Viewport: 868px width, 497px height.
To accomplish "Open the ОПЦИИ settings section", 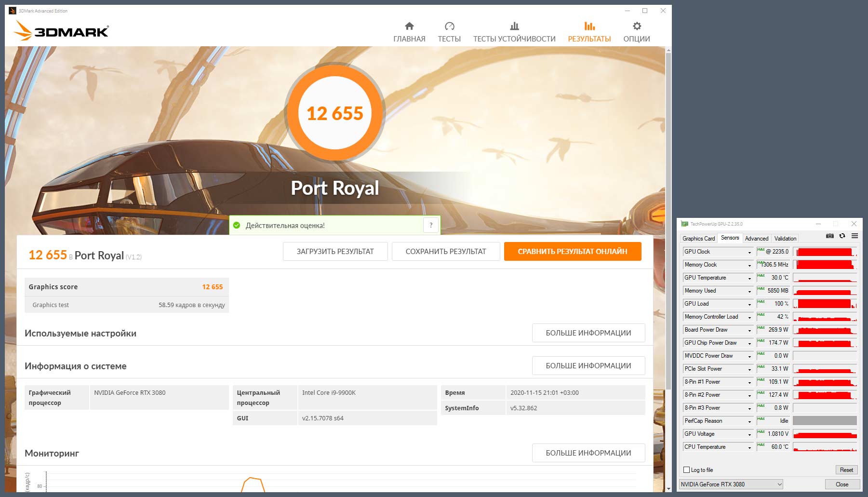I will pyautogui.click(x=637, y=32).
